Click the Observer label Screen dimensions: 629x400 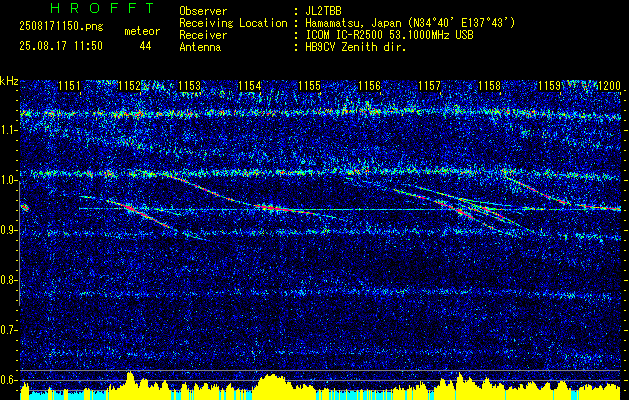point(203,11)
